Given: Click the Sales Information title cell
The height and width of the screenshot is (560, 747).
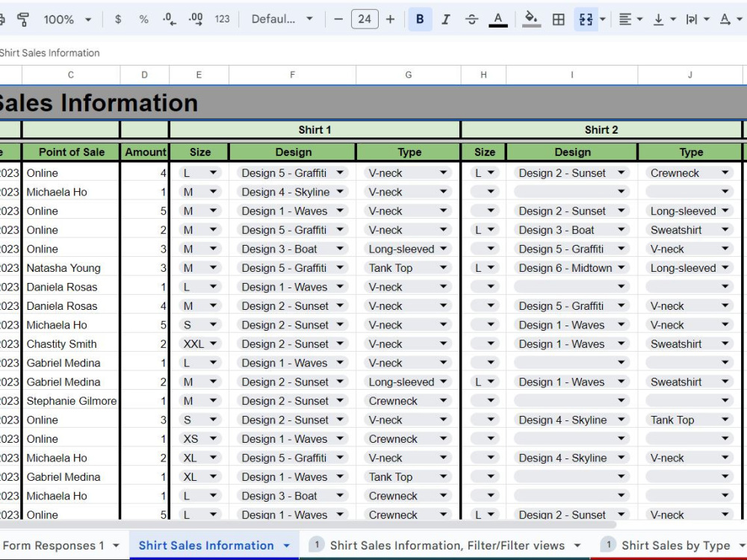Looking at the screenshot, I should (373, 103).
